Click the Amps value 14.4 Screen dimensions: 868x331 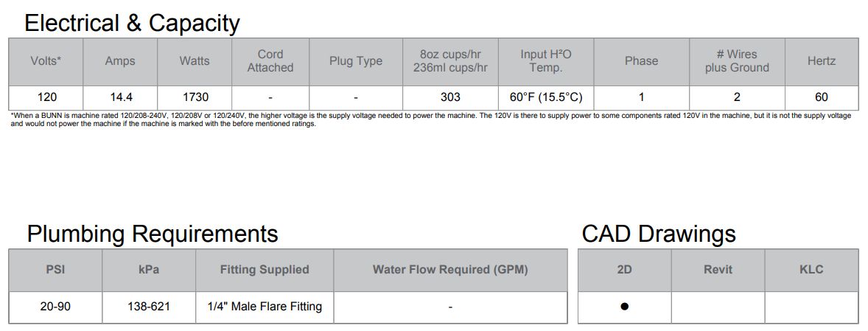[121, 97]
